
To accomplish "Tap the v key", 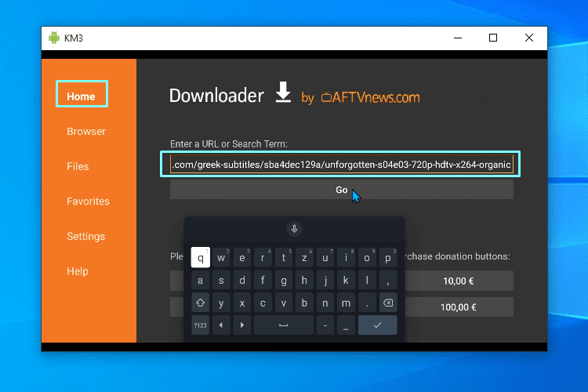I will [x=284, y=303].
